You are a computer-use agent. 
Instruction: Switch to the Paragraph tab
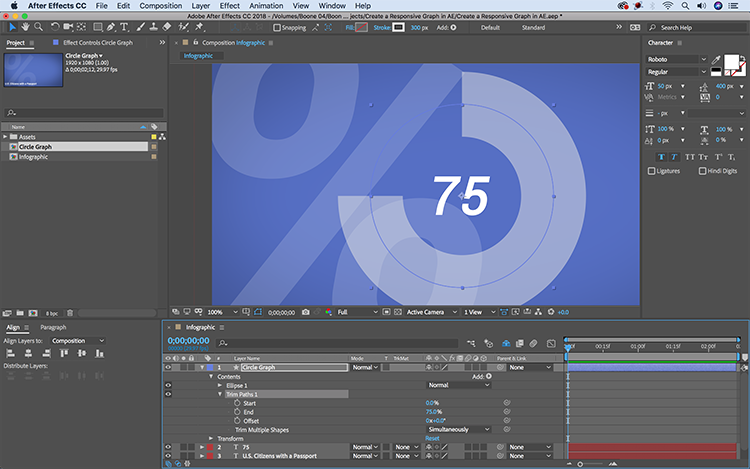pos(53,327)
